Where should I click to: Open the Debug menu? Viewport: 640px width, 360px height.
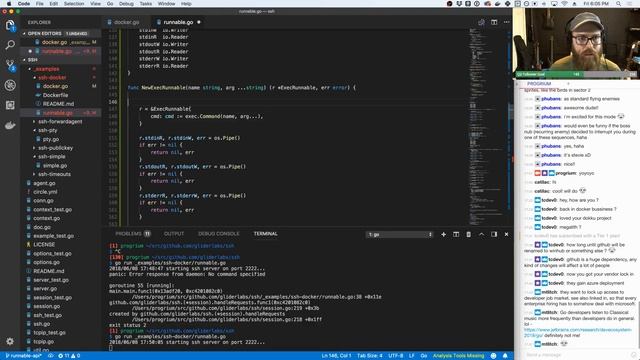[126, 4]
